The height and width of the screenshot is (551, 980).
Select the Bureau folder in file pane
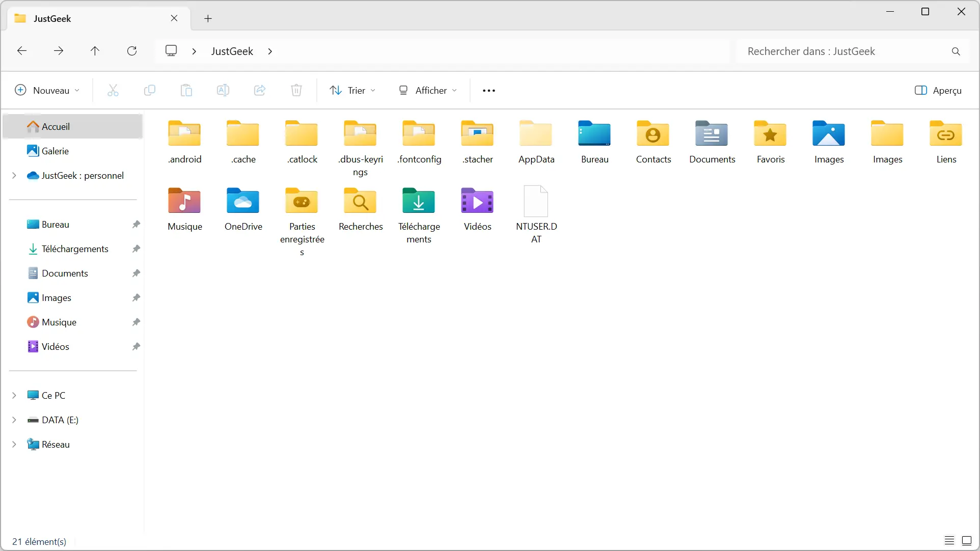click(595, 142)
